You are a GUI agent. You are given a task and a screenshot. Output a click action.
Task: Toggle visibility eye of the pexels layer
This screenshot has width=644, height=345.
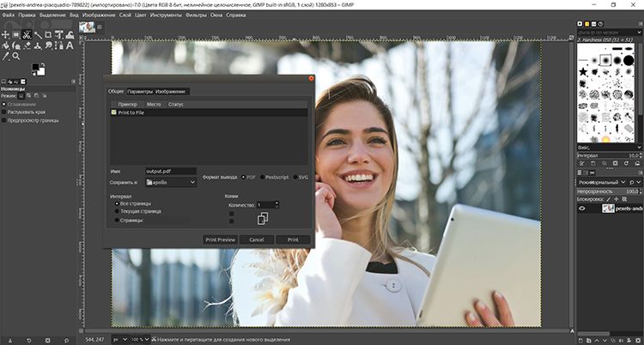(582, 209)
